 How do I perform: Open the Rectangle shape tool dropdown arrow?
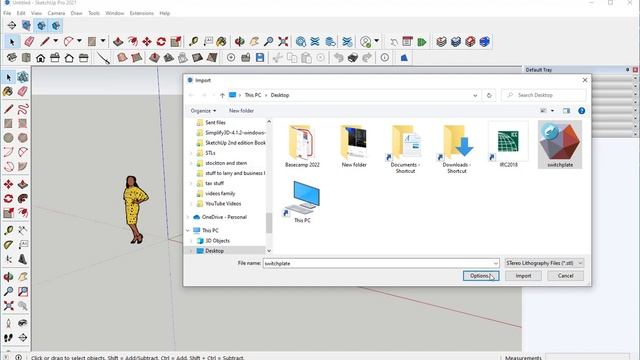click(103, 41)
